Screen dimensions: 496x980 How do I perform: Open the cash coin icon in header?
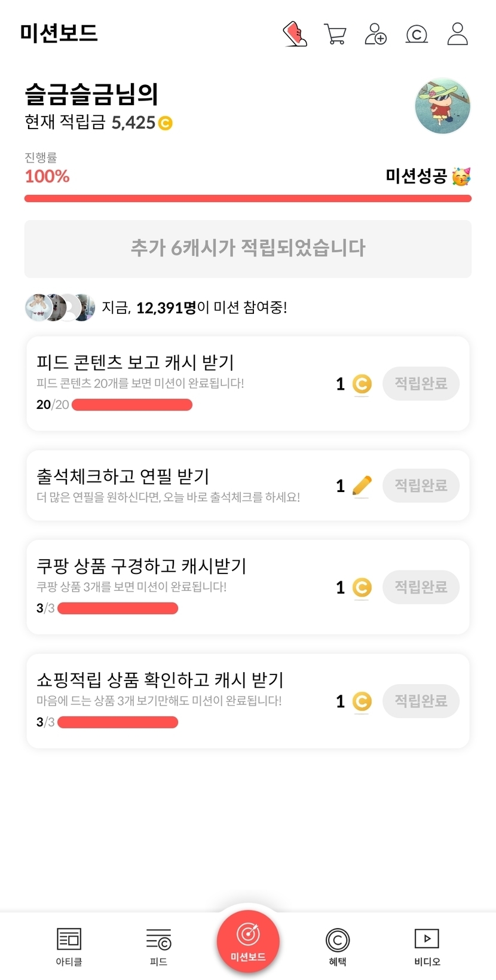pos(417,34)
